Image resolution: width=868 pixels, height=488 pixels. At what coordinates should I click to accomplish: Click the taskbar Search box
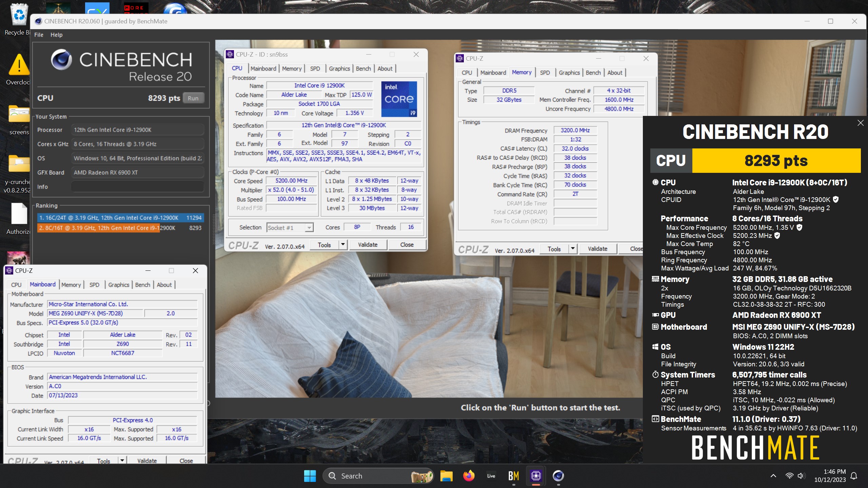(378, 476)
